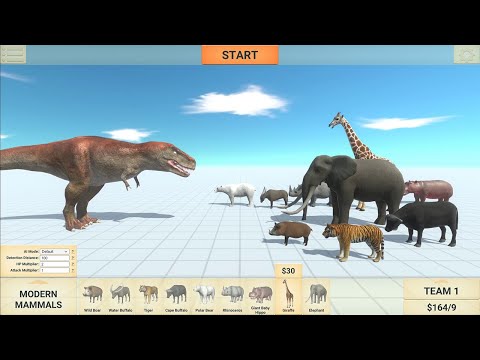This screenshot has width=480, height=360.
Task: Select the placed polar bear on field
Action: [x=236, y=193]
